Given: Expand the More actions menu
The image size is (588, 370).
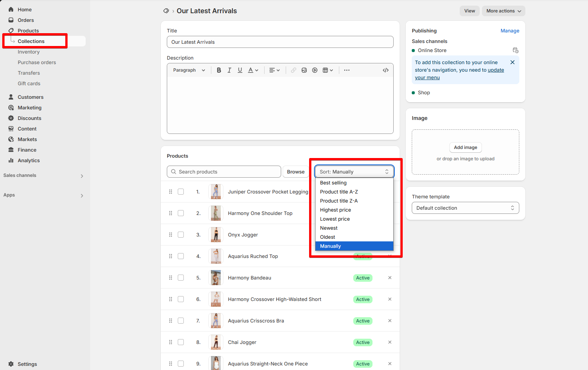Looking at the screenshot, I should click(x=503, y=11).
